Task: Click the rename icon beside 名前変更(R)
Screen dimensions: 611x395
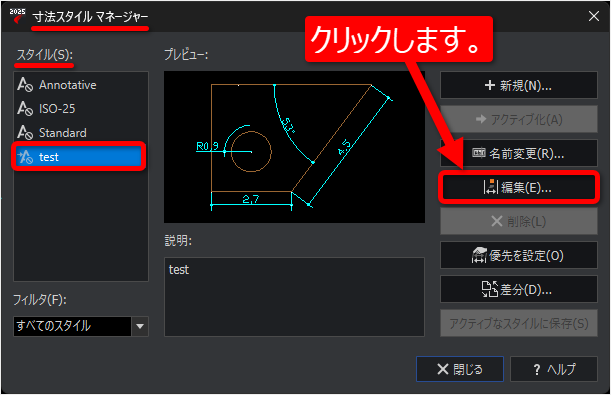Action: click(x=479, y=153)
